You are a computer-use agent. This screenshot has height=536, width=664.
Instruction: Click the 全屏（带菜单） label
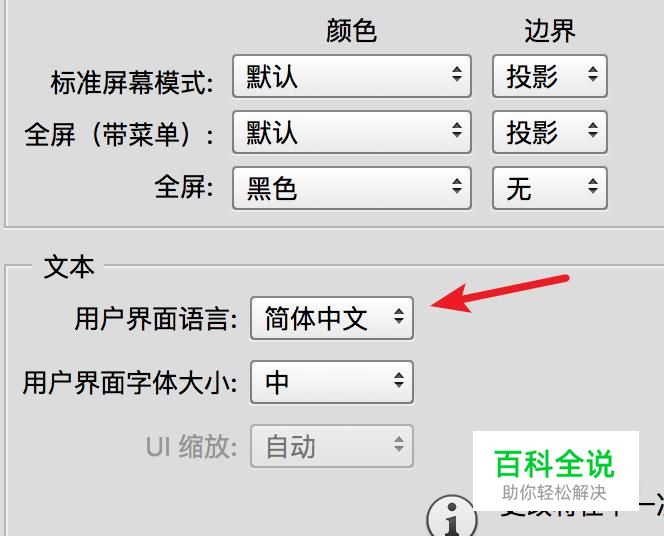pos(119,135)
